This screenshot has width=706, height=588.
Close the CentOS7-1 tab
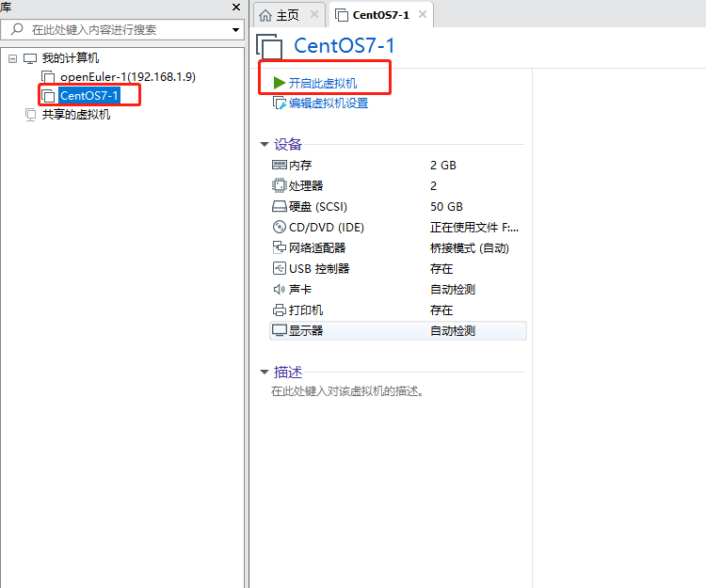423,14
